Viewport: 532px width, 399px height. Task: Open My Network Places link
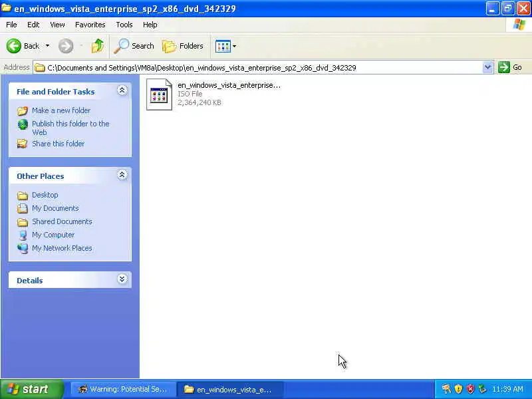tap(62, 248)
